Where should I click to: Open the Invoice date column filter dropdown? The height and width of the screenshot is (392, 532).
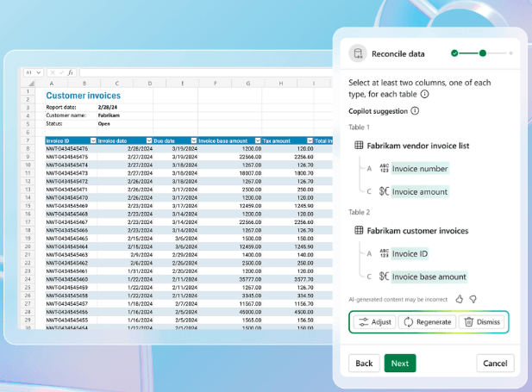pyautogui.click(x=149, y=140)
